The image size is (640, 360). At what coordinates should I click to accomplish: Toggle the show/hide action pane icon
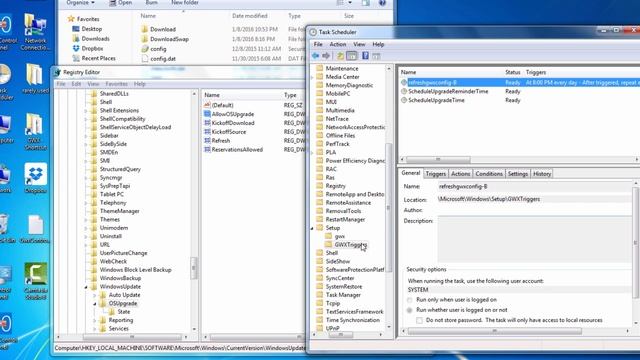point(376,56)
